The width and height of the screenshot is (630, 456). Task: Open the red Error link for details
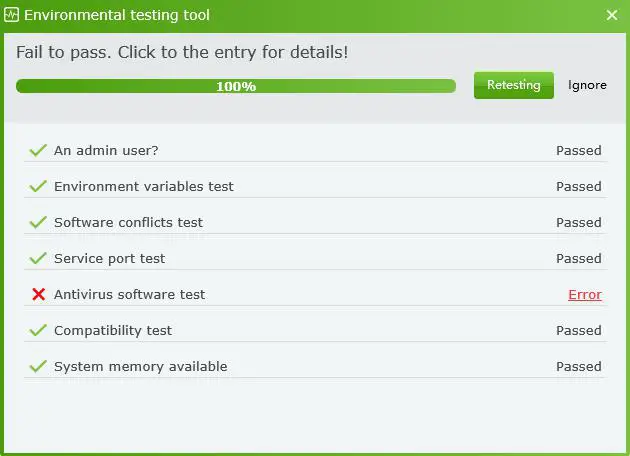click(x=584, y=295)
